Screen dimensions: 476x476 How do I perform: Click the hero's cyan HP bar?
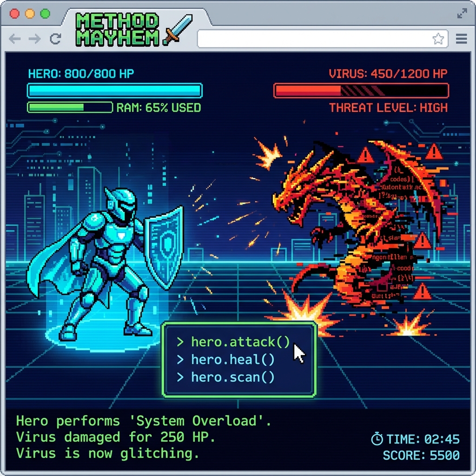[x=114, y=90]
